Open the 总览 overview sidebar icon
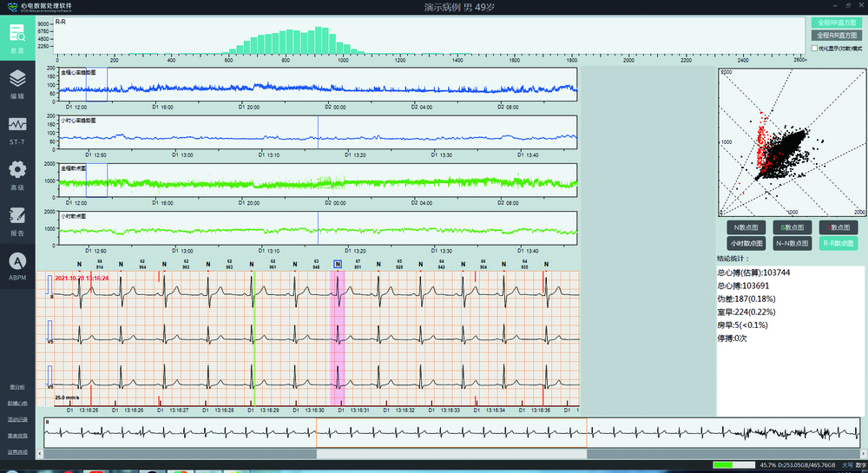Screen dimensions: 868x473 17,36
